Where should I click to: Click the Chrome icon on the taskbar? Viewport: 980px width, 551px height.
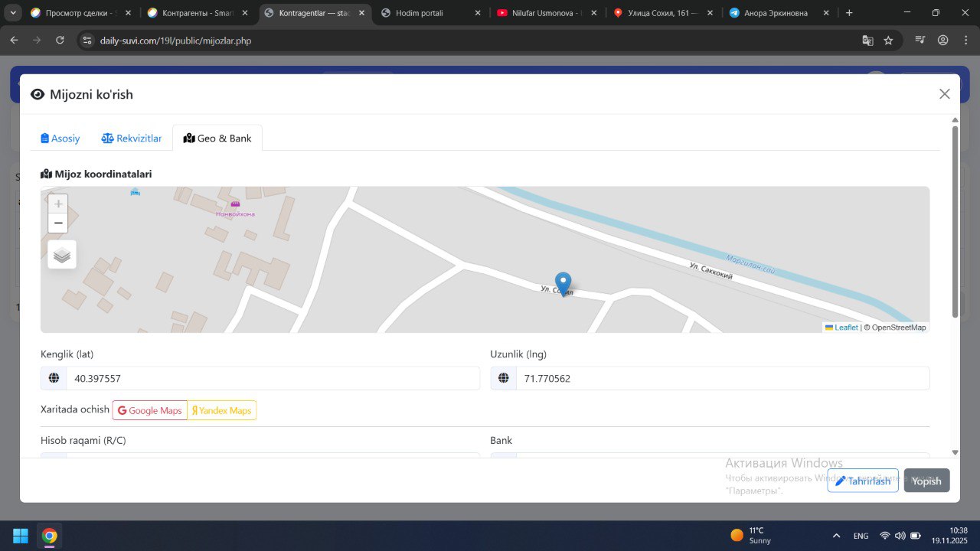point(50,536)
